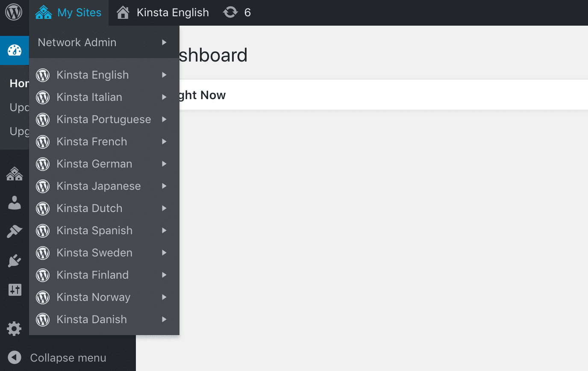The width and height of the screenshot is (588, 371).
Task: Open the Dashboard speedometer icon
Action: [15, 50]
